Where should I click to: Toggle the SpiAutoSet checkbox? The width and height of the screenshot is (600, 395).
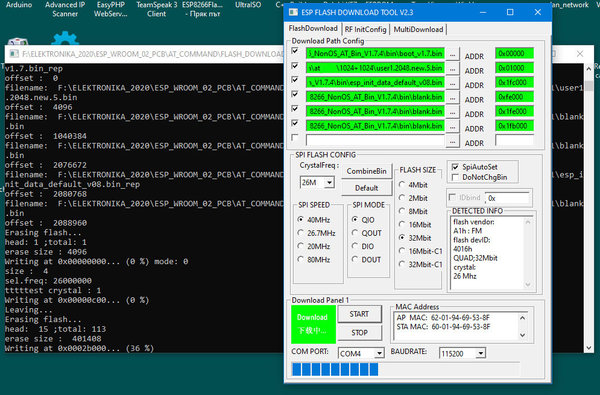click(x=455, y=167)
